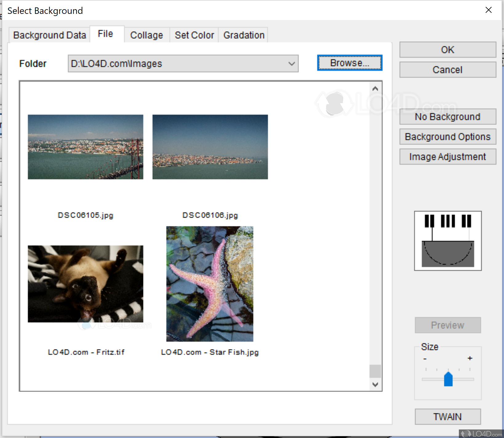Choose the Fritz.tif cat image
This screenshot has height=438, width=504.
(85, 283)
